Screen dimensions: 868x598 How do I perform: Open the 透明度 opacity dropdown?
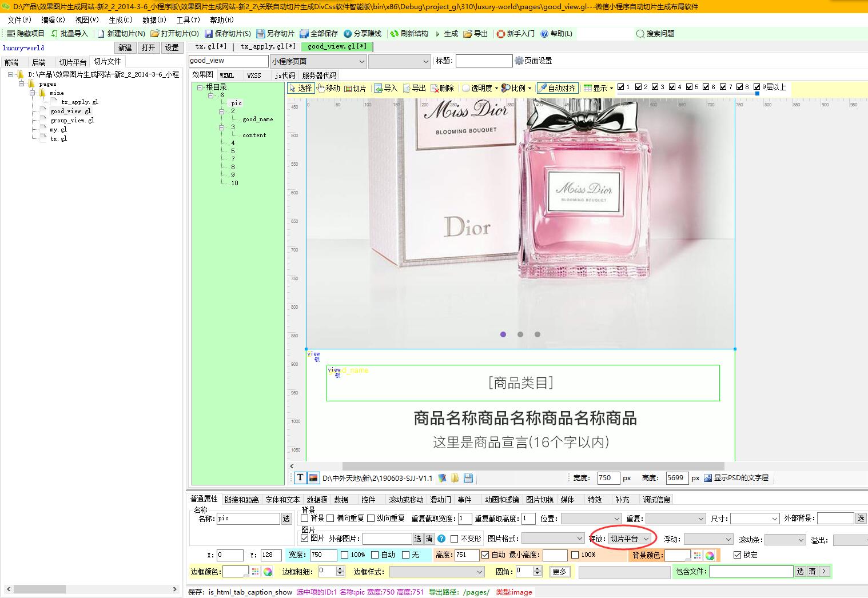tap(496, 88)
